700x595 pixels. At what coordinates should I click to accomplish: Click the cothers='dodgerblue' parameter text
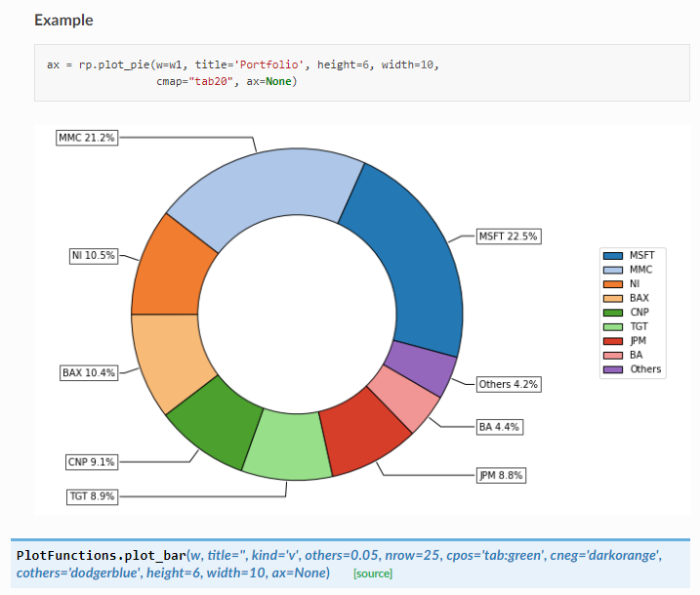78,573
